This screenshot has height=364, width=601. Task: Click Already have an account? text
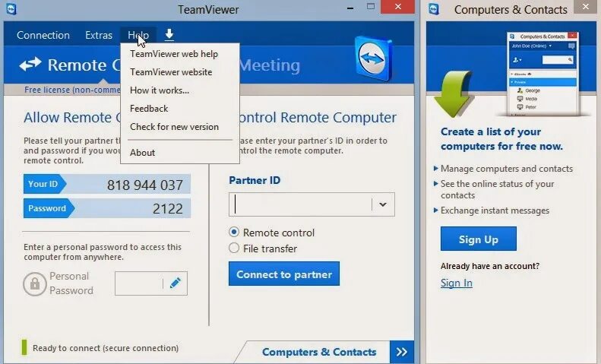pos(490,266)
